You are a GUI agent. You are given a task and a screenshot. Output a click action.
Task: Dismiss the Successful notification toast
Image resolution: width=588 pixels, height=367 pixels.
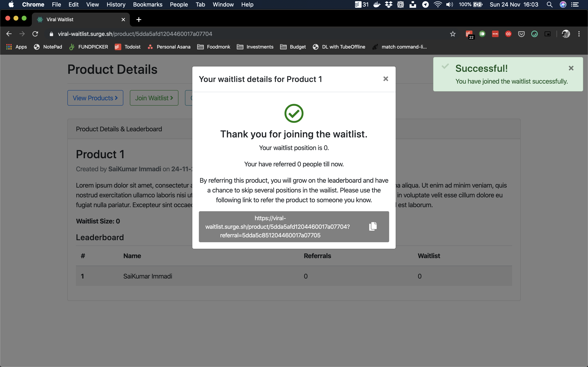tap(571, 68)
